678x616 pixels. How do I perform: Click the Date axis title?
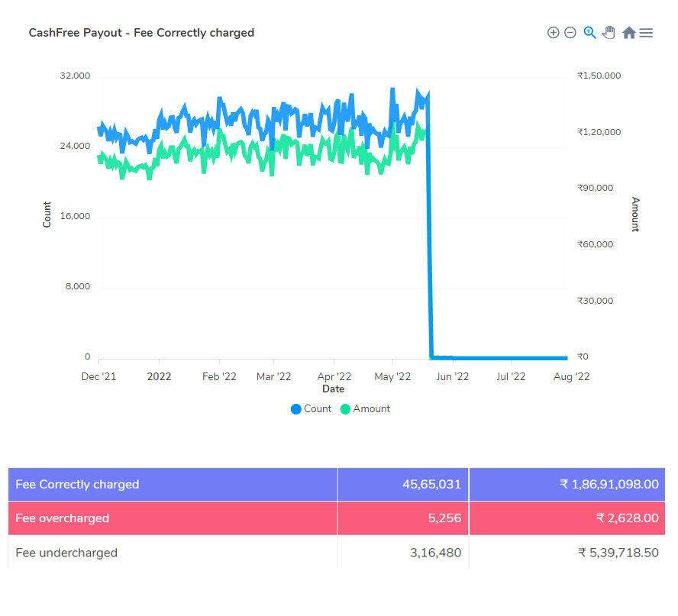click(334, 389)
